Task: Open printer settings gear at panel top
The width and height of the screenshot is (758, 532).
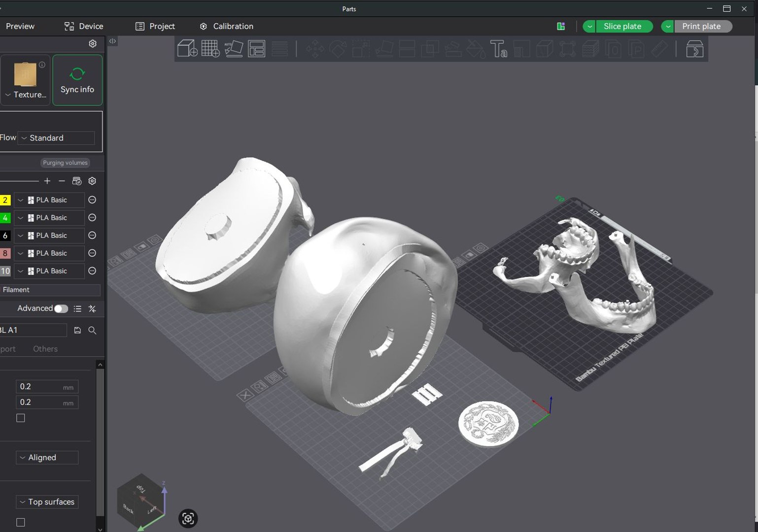Action: pos(93,44)
